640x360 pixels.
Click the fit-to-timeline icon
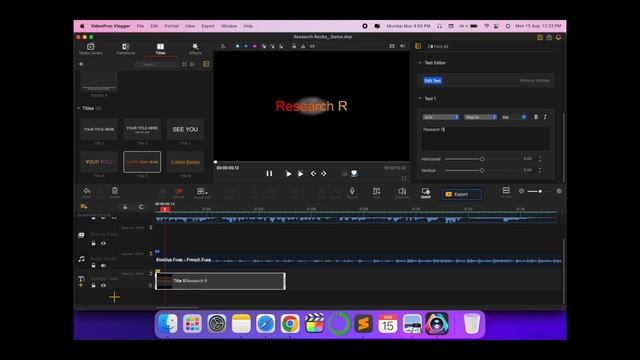tap(506, 191)
